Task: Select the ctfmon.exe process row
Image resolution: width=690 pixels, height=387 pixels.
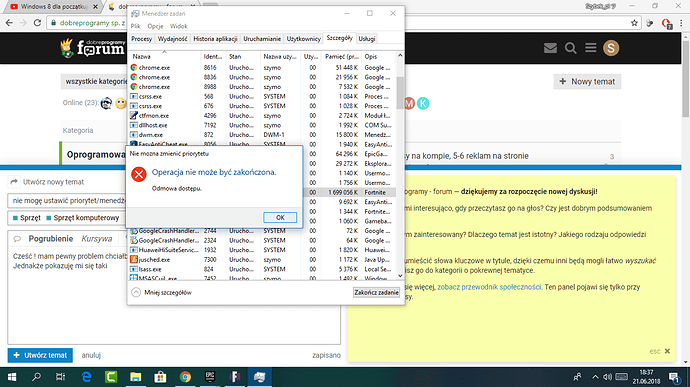Action: click(262, 116)
